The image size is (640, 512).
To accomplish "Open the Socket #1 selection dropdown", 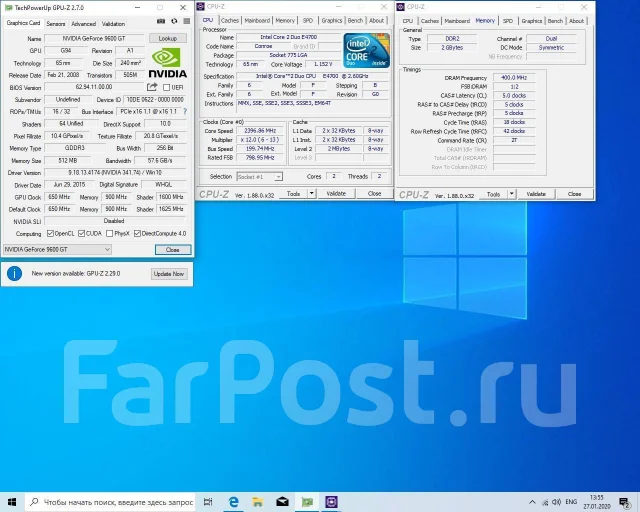I will 260,177.
